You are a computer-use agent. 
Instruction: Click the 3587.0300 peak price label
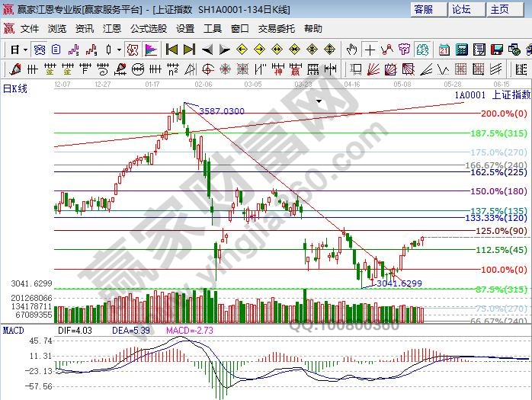tap(222, 111)
